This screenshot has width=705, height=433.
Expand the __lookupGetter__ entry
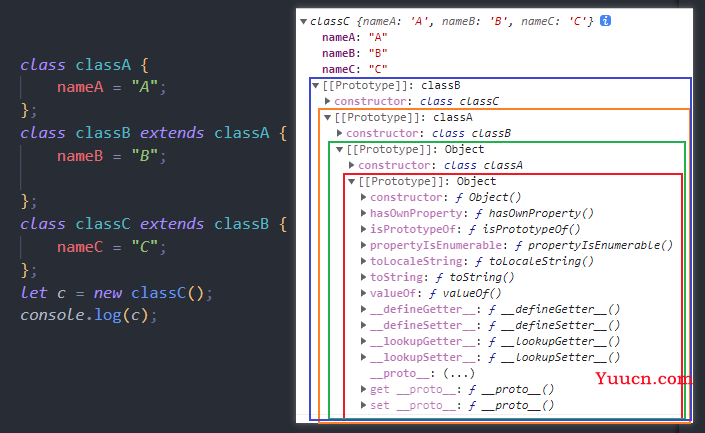364,341
